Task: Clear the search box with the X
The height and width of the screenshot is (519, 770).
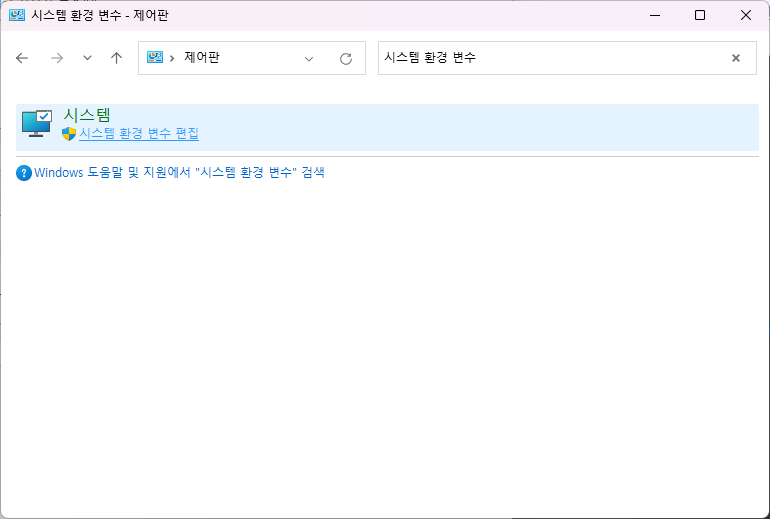Action: [736, 58]
